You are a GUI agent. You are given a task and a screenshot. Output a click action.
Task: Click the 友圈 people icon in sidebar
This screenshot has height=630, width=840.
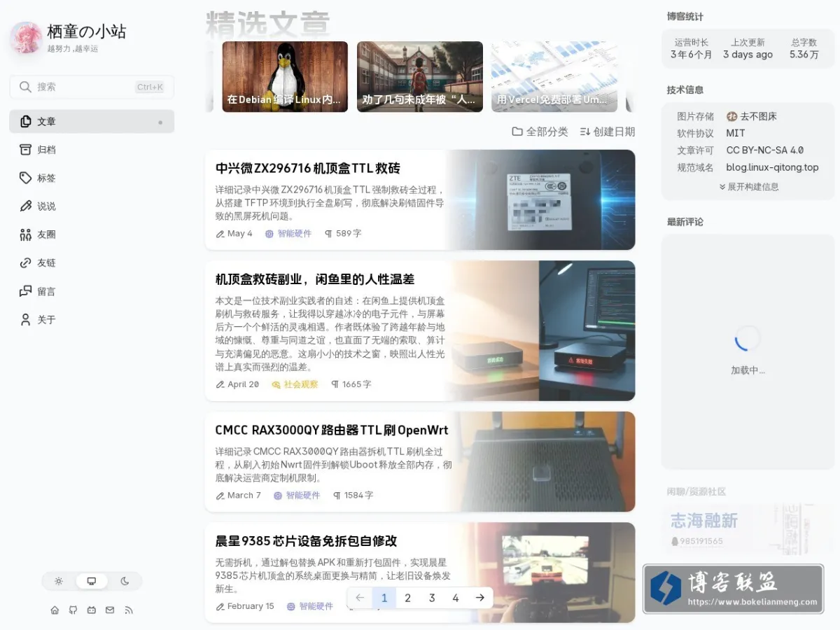tap(26, 234)
